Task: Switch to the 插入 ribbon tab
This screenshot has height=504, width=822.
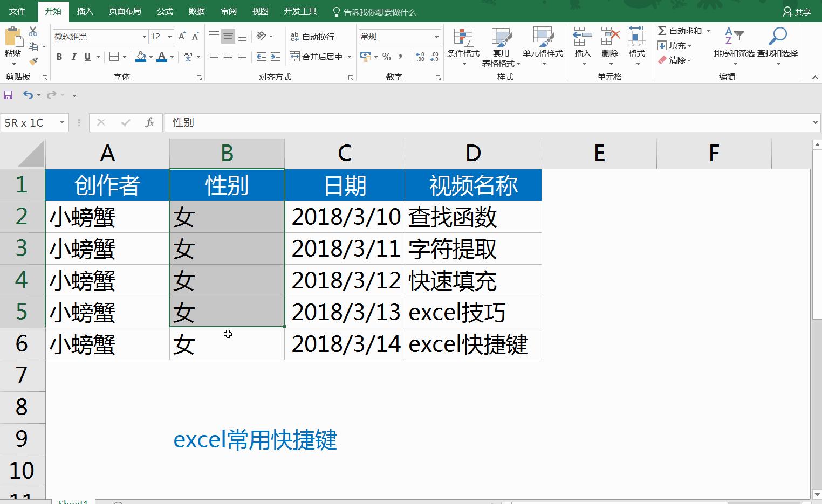Action: pos(85,11)
